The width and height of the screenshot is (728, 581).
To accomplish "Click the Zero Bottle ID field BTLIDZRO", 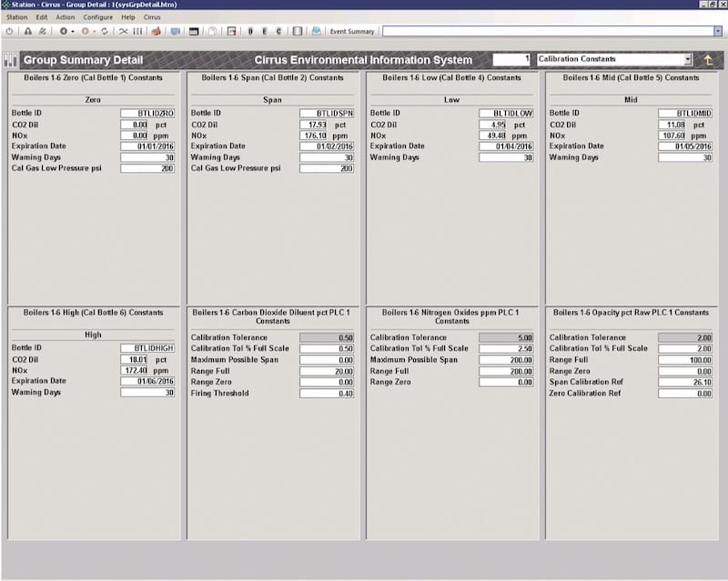I will (147, 114).
